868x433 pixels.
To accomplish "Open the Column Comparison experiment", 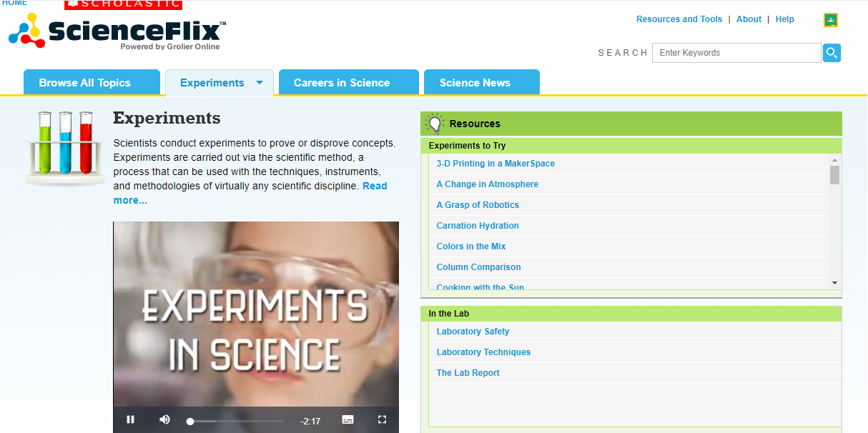I will point(479,267).
